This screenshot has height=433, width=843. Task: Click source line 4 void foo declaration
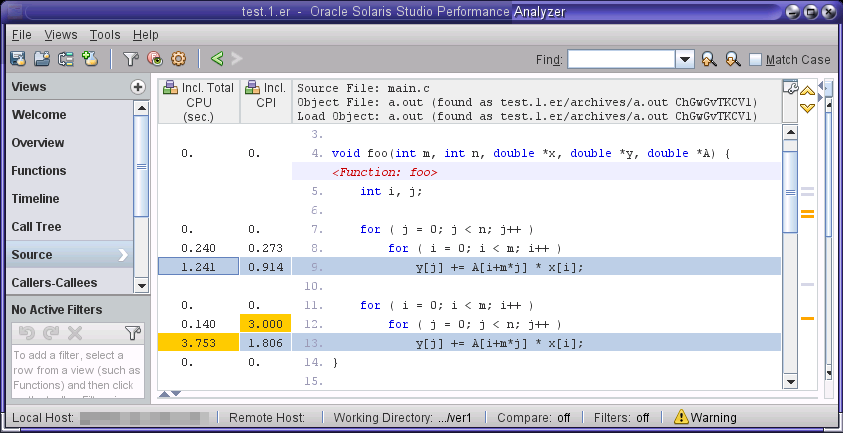536,153
